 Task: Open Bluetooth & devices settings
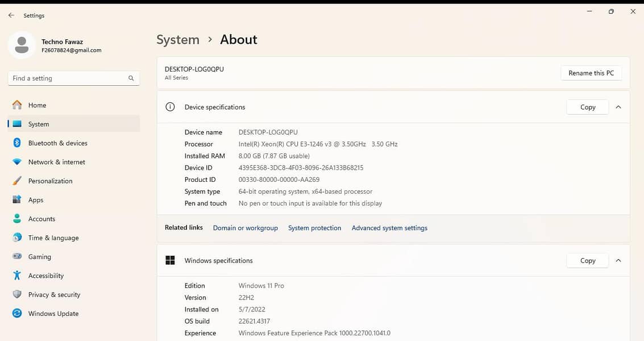click(74, 143)
